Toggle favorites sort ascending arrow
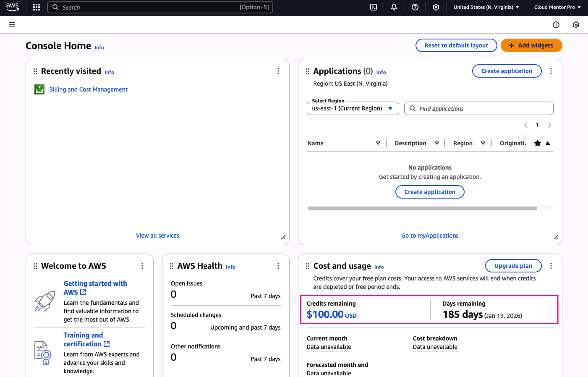This screenshot has width=588, height=377. coord(548,143)
